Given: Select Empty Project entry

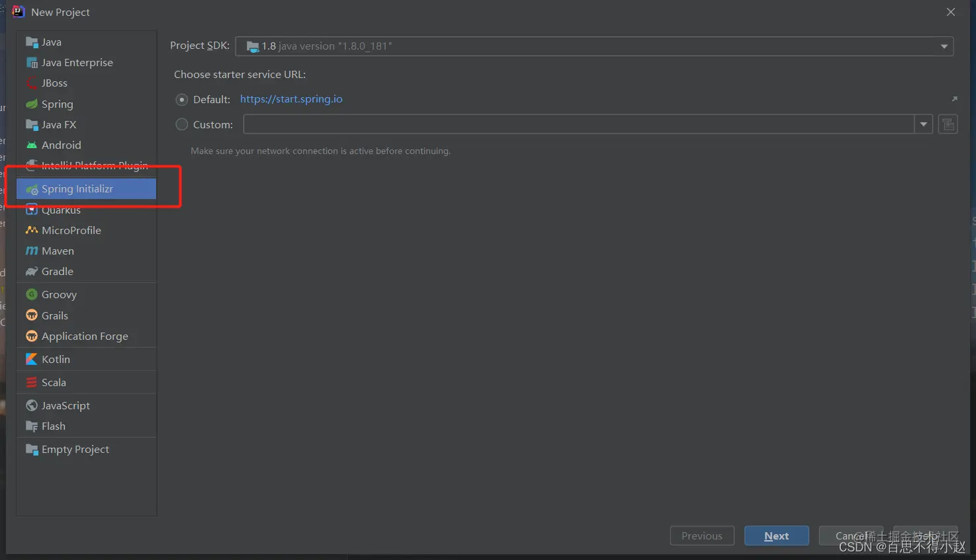Looking at the screenshot, I should 86,449.
